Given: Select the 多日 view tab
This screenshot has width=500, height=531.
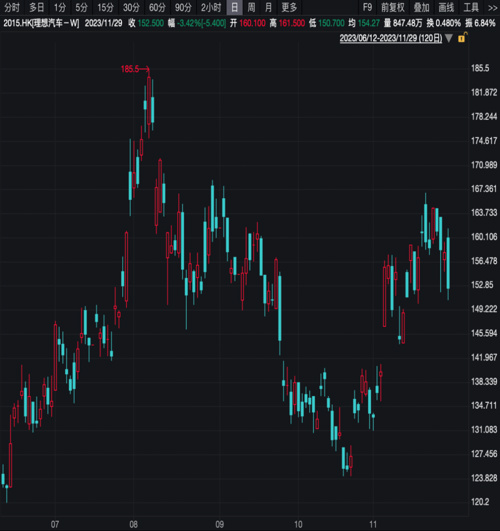Looking at the screenshot, I should (37, 7).
